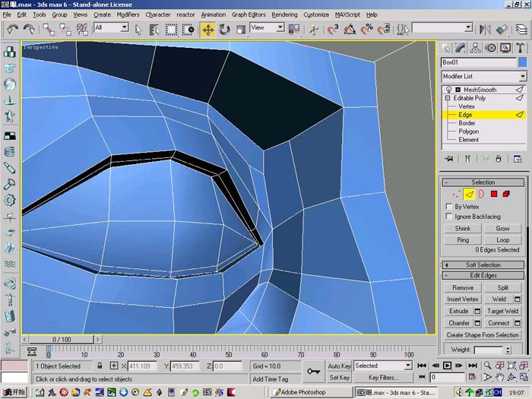Enable the By Vertex checkbox
Viewport: 532px width, 399px height.
pos(448,206)
